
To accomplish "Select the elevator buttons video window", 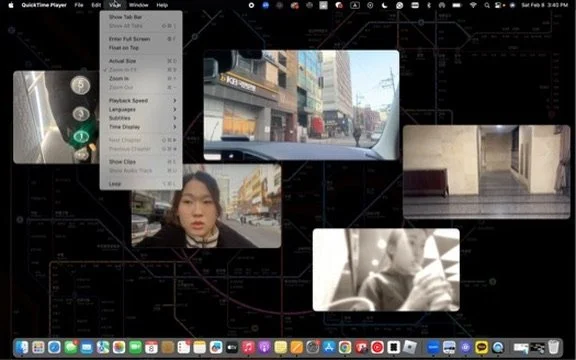I will (x=56, y=117).
